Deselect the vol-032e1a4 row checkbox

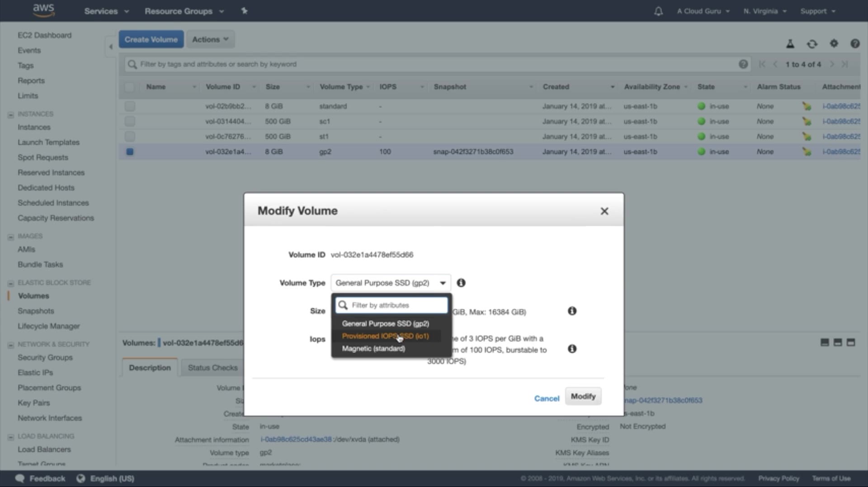pyautogui.click(x=130, y=152)
